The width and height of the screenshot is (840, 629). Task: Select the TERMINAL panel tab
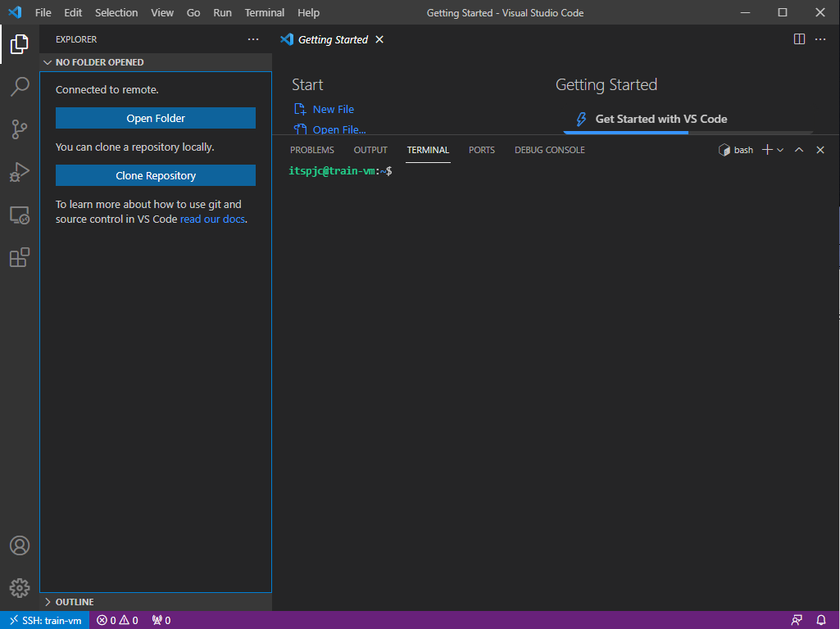tap(428, 150)
